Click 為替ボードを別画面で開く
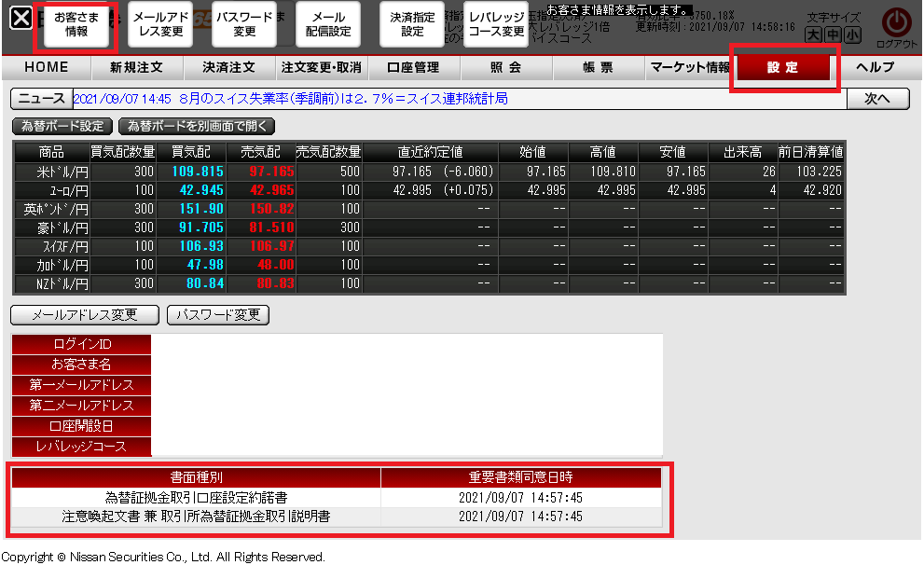Screen dimensions: 924x565 pos(197,126)
